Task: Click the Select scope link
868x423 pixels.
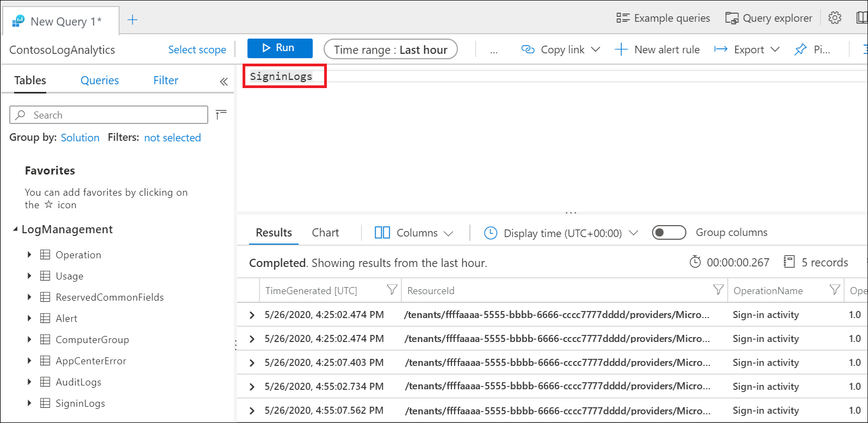Action: click(x=197, y=49)
